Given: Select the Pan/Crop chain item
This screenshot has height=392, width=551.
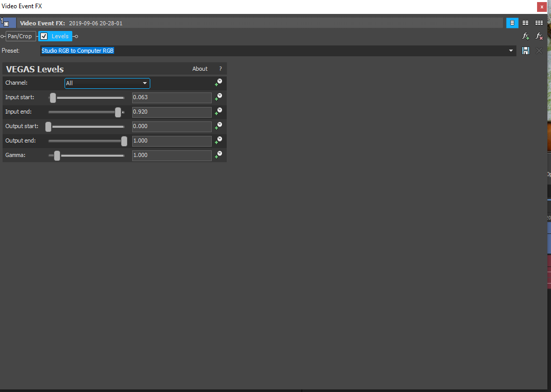Looking at the screenshot, I should 20,36.
